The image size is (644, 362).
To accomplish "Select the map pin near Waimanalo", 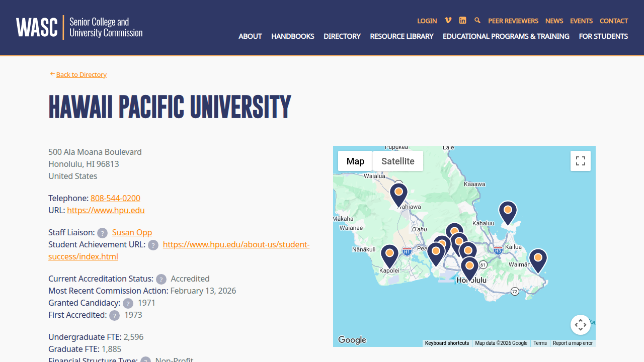I will click(x=538, y=260).
